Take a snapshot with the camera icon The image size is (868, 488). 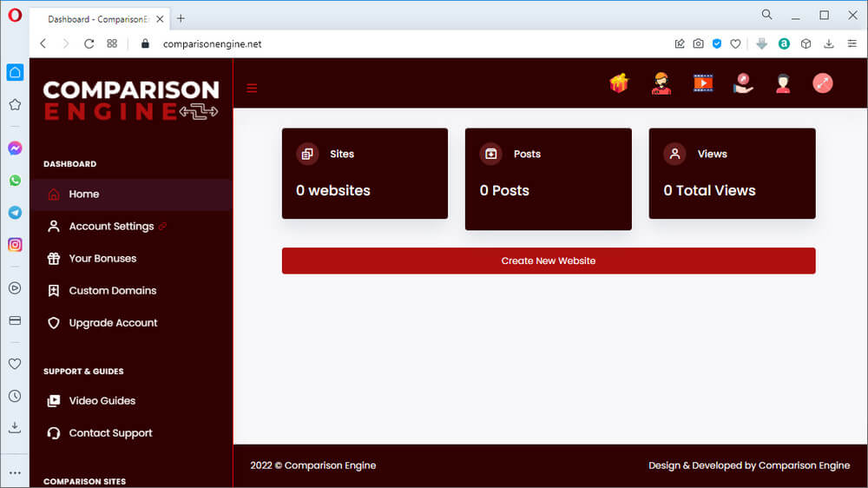698,43
